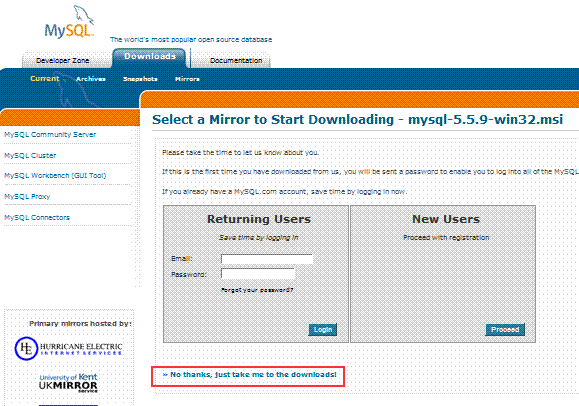Focus the Password input field
Screen dimensions: 579x406
258,274
